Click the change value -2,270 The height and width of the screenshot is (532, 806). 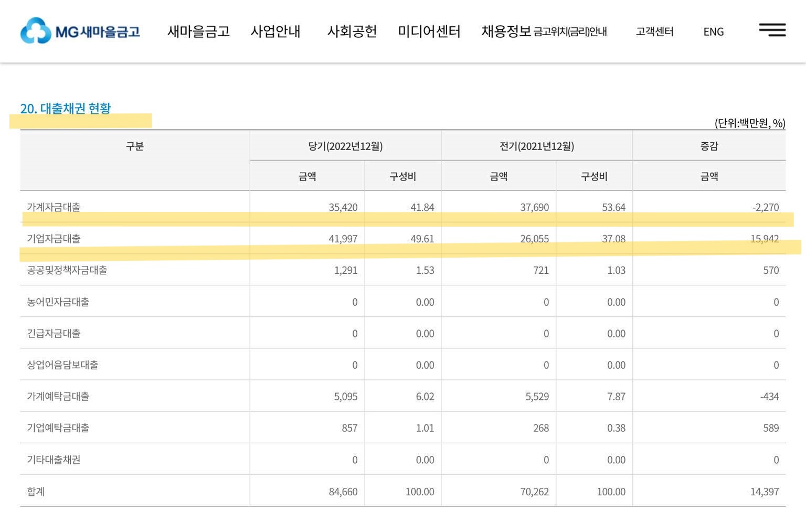tap(766, 208)
